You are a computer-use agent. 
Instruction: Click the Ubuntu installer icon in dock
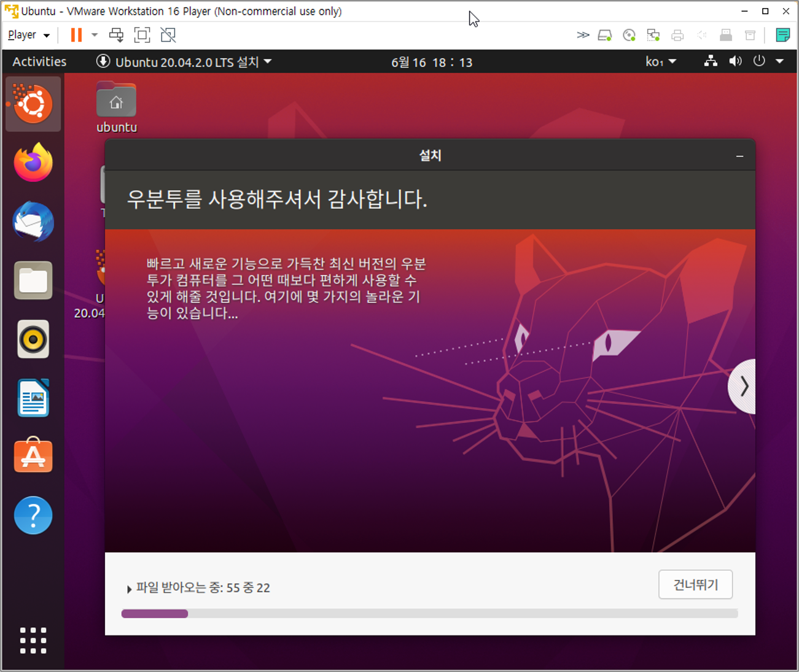(33, 104)
